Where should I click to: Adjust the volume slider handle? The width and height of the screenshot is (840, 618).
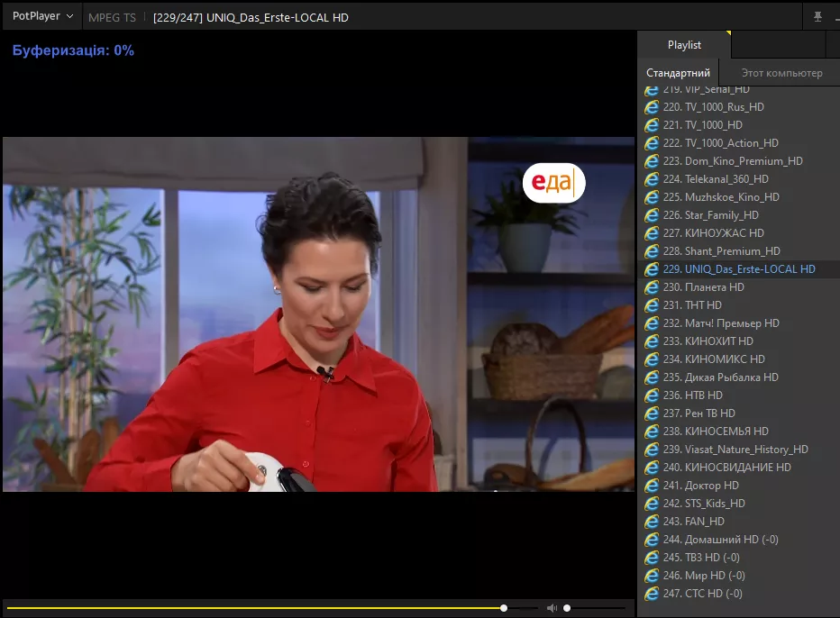(x=567, y=608)
